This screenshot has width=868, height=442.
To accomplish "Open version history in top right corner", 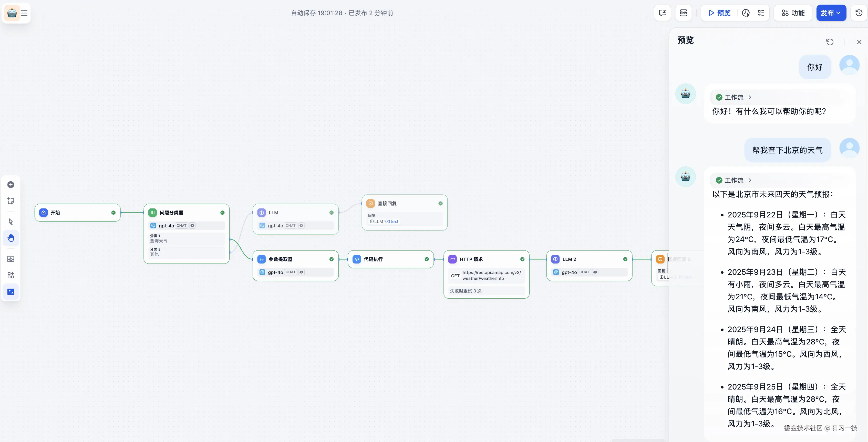I will [x=859, y=13].
